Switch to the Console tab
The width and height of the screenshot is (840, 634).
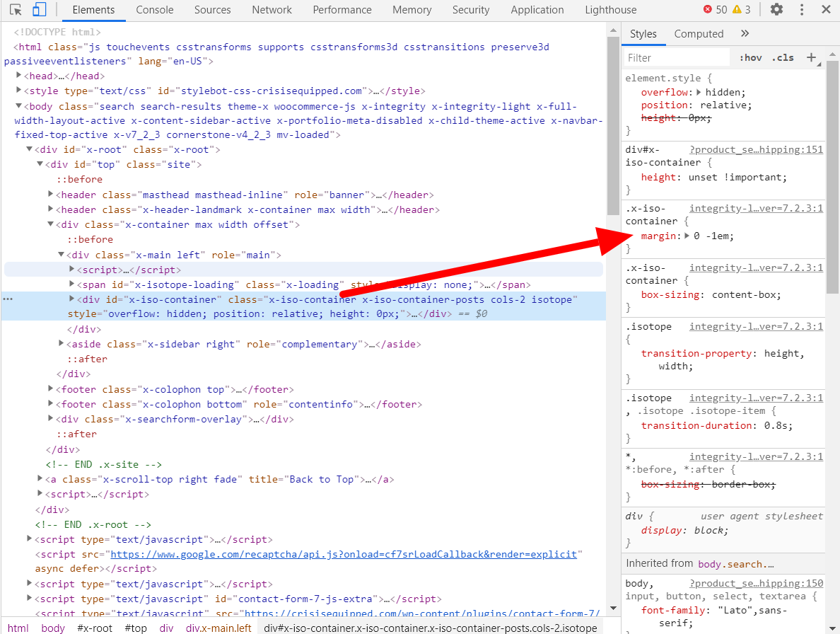tap(154, 10)
